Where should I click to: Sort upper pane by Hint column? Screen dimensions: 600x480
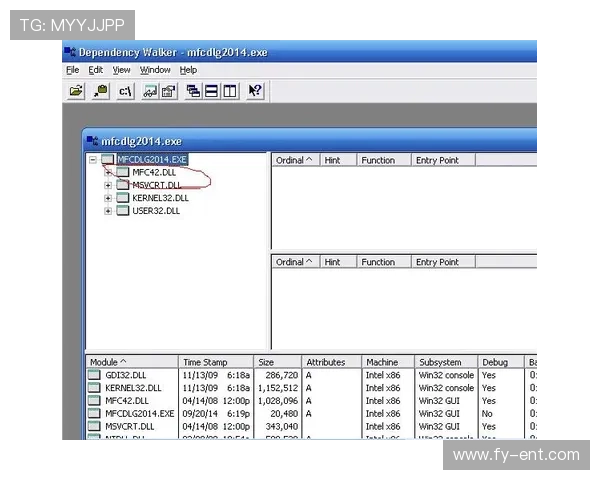pyautogui.click(x=338, y=160)
